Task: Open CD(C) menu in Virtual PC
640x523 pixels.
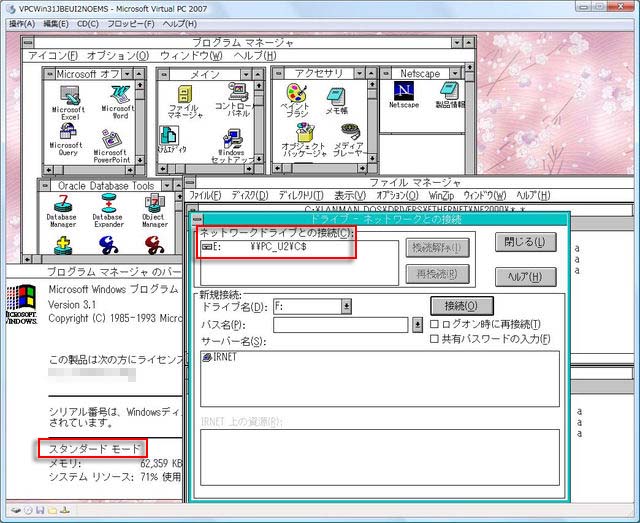Action: click(x=88, y=24)
